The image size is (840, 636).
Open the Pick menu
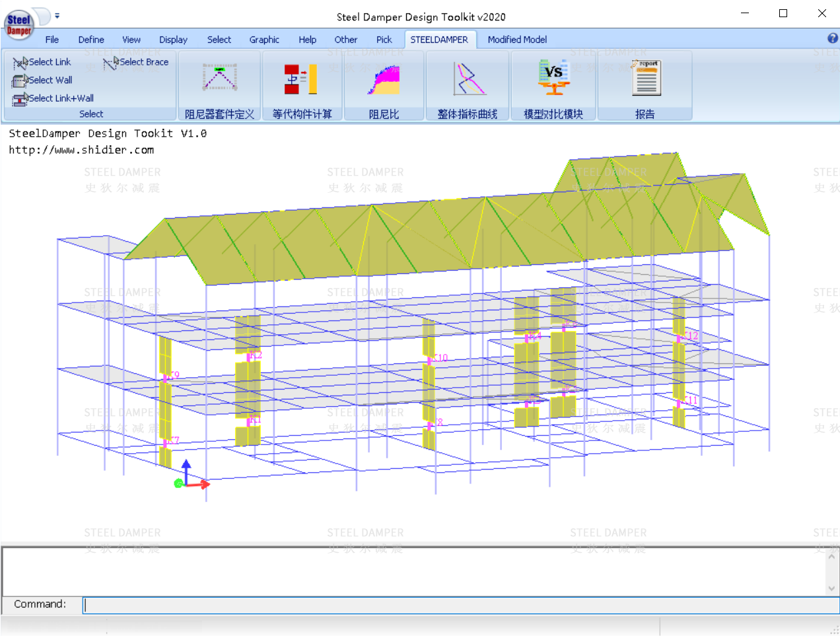click(x=384, y=40)
